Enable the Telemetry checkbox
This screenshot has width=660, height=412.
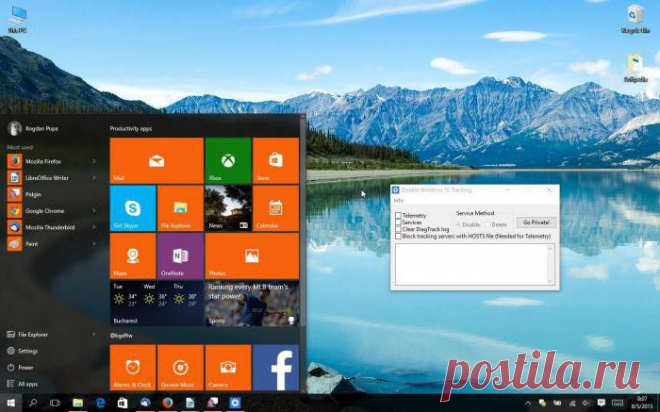398,215
